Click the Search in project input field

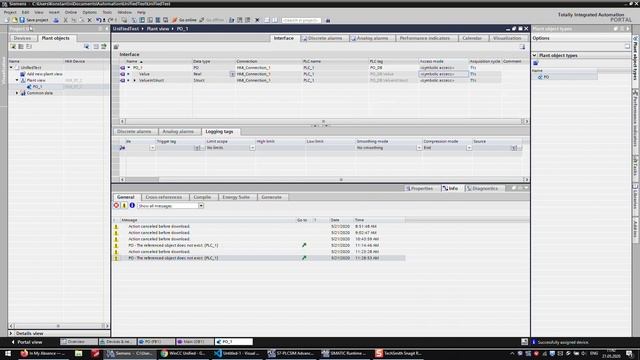pos(301,20)
